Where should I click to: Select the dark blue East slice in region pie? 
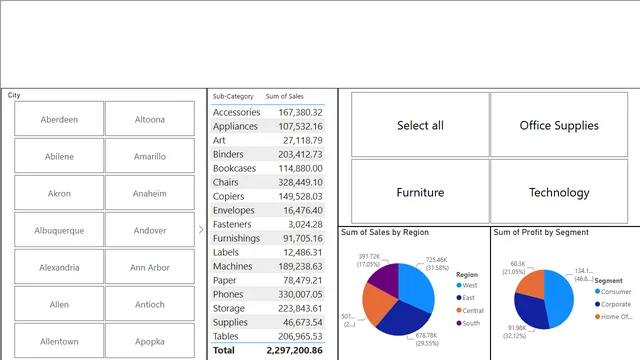coord(402,320)
